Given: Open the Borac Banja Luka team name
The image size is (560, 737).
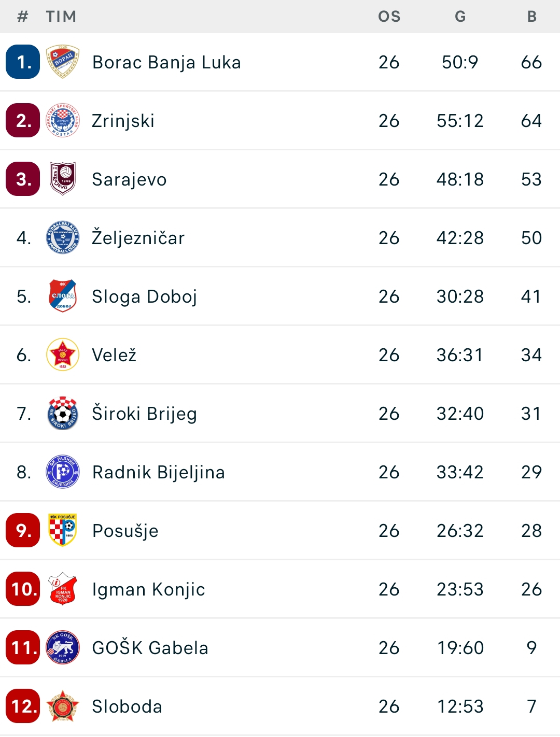Looking at the screenshot, I should (166, 62).
